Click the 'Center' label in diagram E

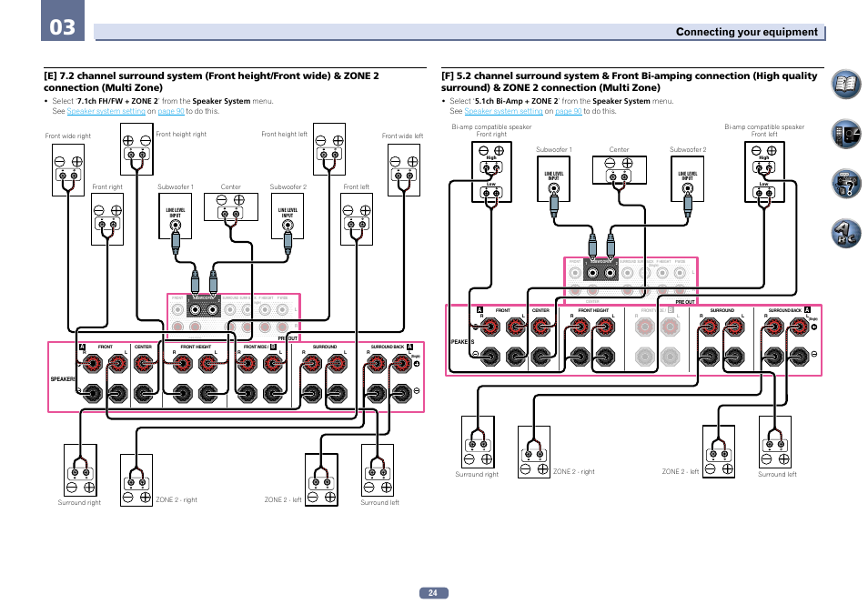coord(231,187)
